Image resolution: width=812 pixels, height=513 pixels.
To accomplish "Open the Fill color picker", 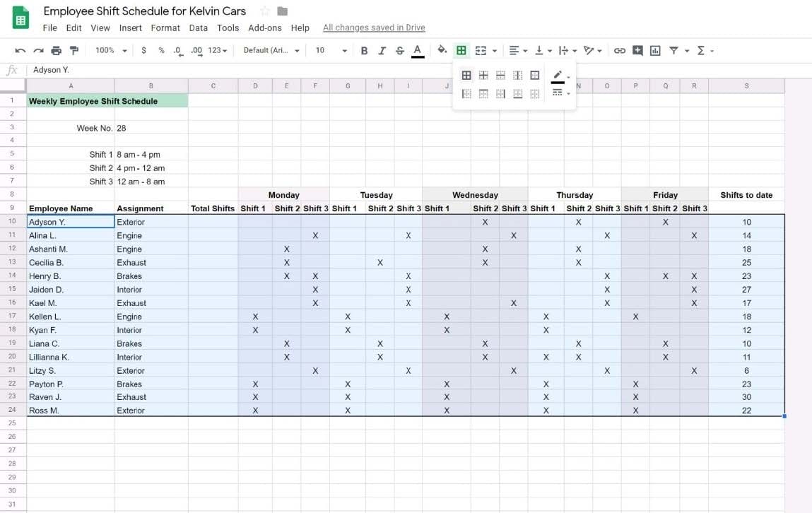I will coord(442,50).
